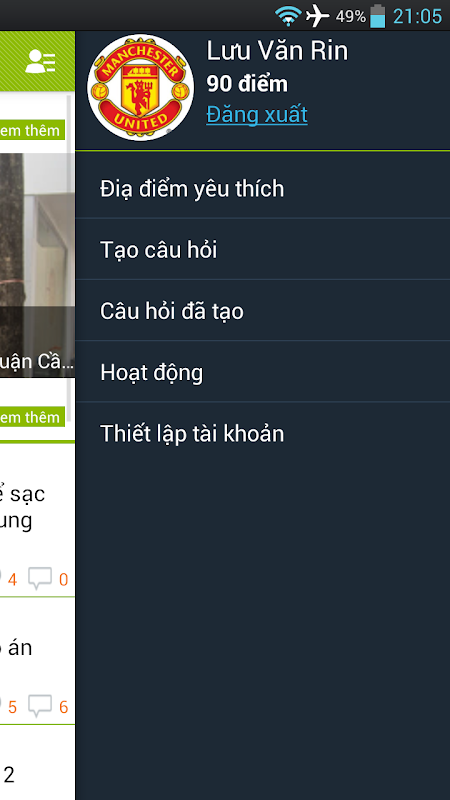This screenshot has height=800, width=450.
Task: Select the user name Lưu Văn Rin
Action: (277, 52)
